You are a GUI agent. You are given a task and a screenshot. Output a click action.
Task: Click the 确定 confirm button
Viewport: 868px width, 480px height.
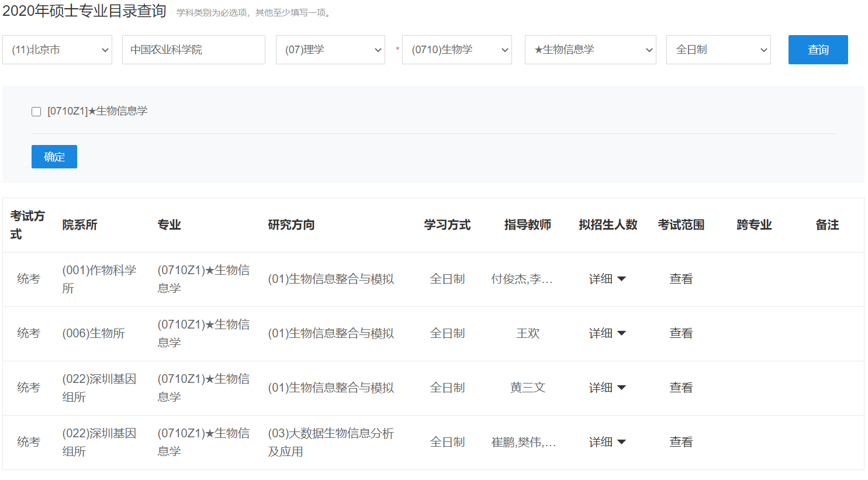(x=54, y=156)
